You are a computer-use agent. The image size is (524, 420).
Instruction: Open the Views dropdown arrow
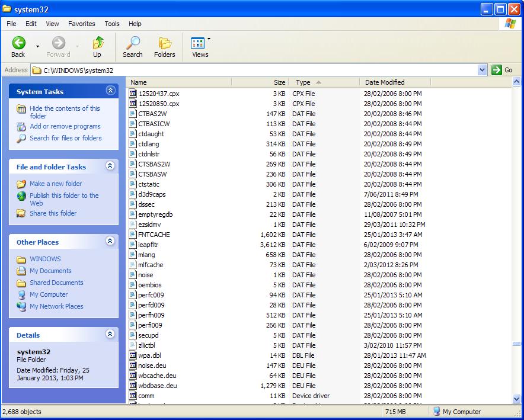[x=209, y=39]
